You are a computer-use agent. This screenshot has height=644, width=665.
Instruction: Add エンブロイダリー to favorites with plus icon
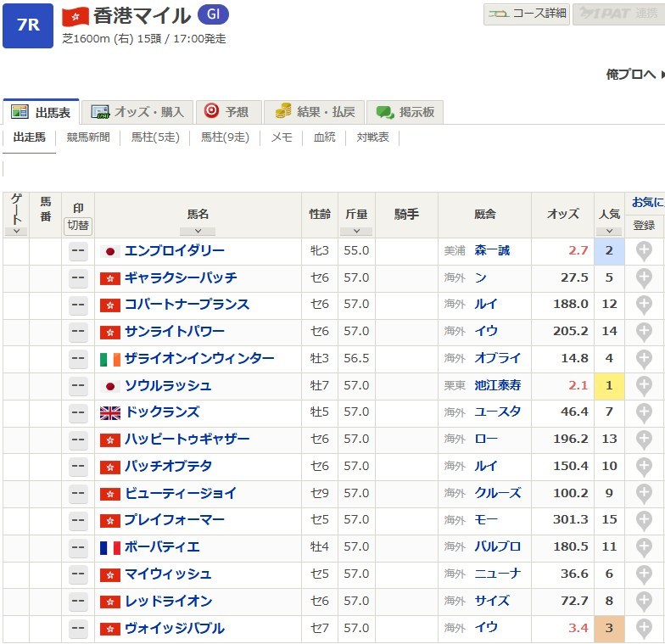click(x=644, y=251)
